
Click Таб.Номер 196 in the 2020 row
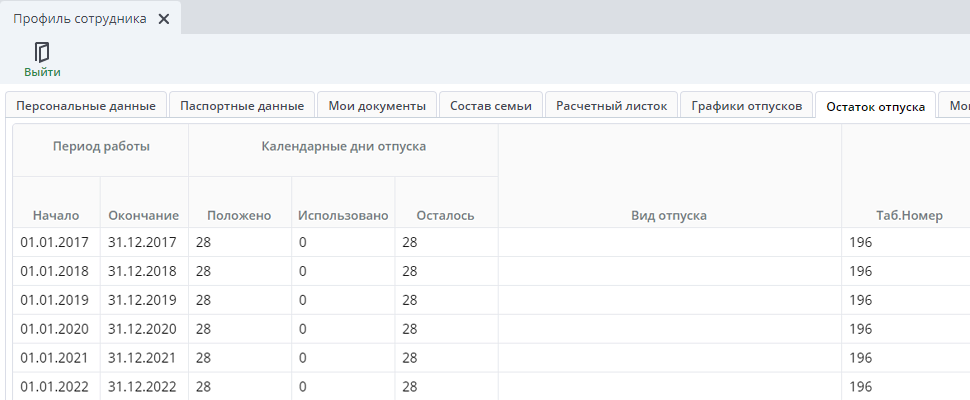pos(906,329)
